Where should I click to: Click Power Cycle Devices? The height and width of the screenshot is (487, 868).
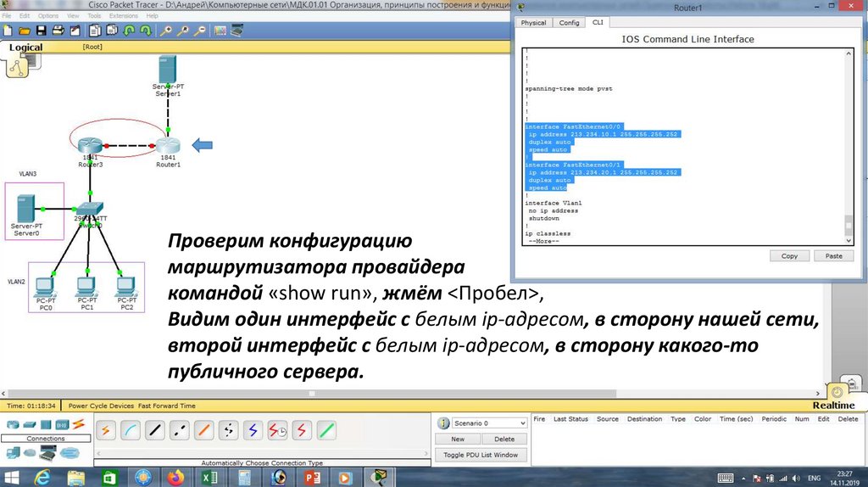101,406
